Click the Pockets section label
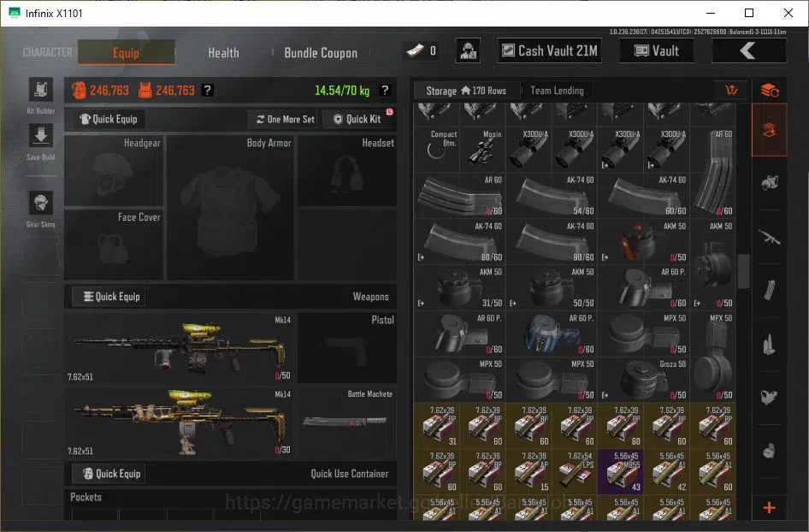The width and height of the screenshot is (809, 532). (86, 497)
